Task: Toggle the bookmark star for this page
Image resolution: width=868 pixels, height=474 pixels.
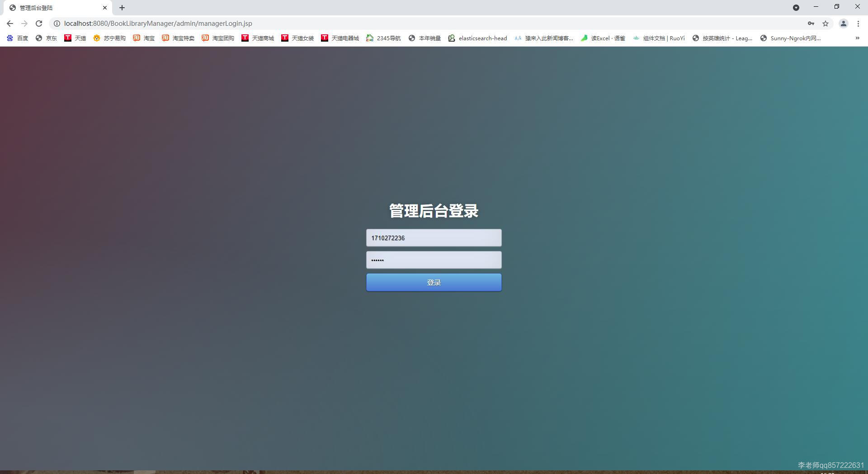Action: [825, 23]
